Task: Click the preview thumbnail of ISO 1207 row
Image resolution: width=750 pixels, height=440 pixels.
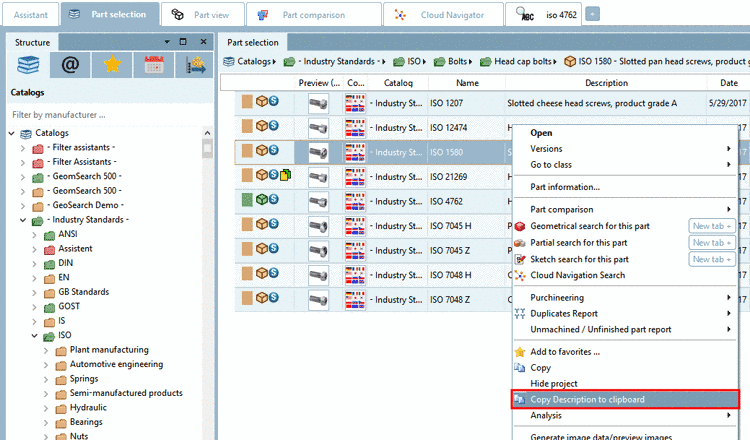Action: [x=318, y=103]
